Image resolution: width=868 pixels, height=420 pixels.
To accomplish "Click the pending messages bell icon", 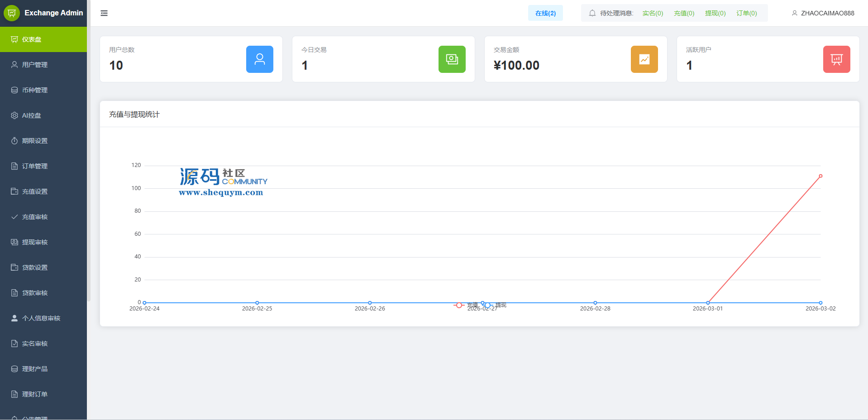I will [x=592, y=13].
